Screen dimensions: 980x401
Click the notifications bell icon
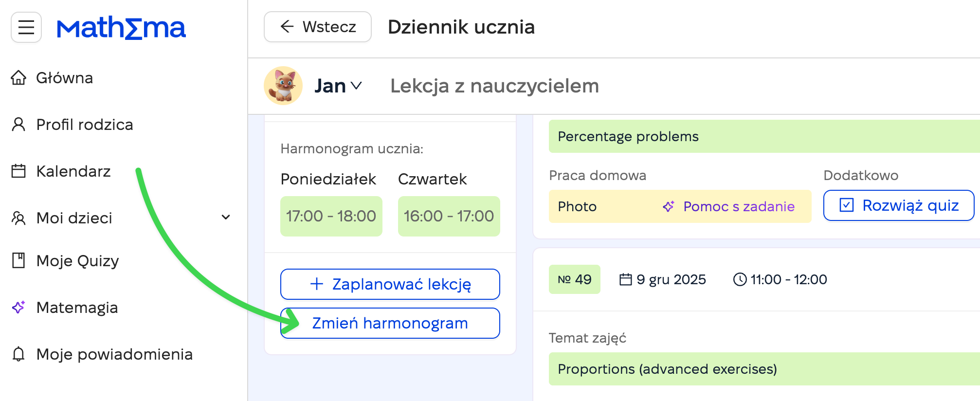18,354
